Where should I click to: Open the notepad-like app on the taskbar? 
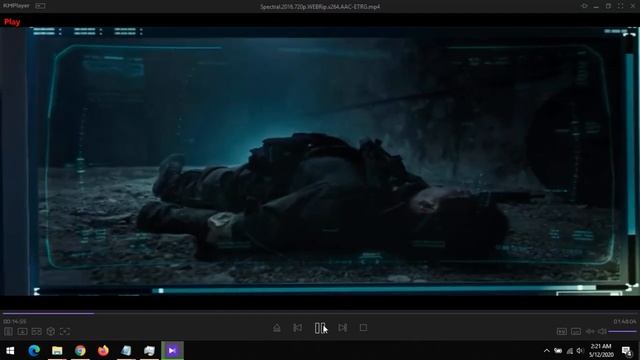point(126,350)
